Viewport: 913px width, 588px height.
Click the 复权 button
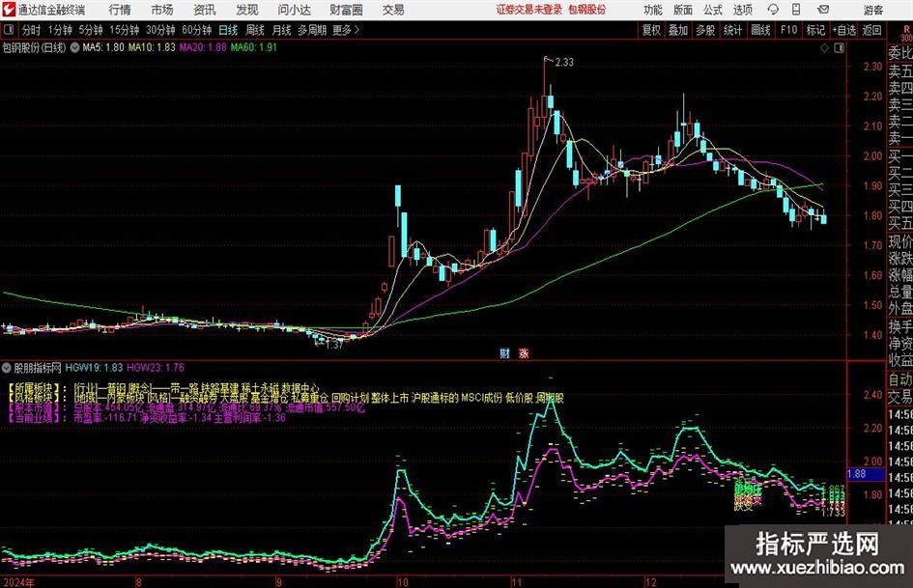tap(651, 30)
